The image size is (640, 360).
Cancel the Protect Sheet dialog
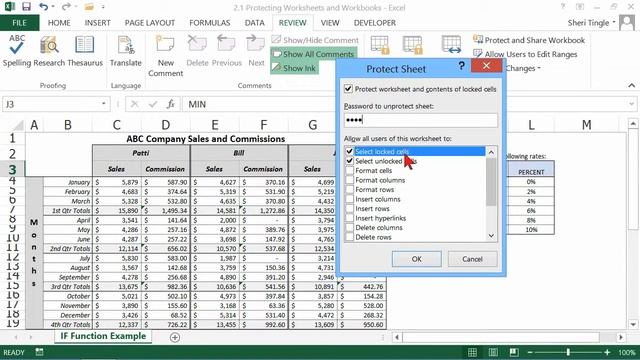point(472,259)
